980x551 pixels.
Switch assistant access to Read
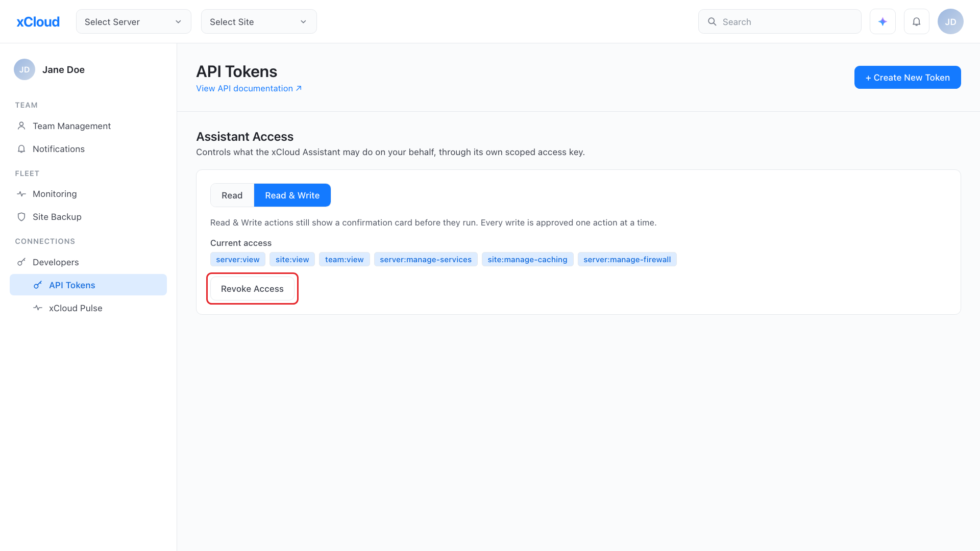click(x=232, y=195)
